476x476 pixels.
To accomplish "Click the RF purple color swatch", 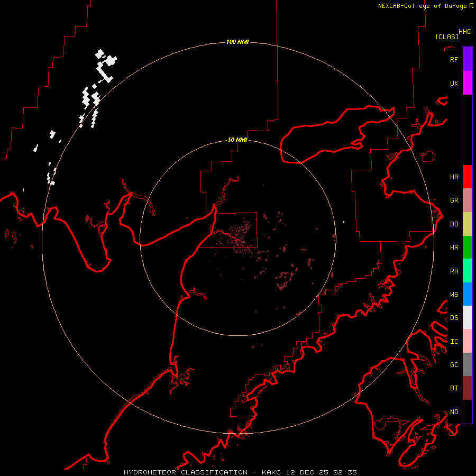I will [x=467, y=59].
